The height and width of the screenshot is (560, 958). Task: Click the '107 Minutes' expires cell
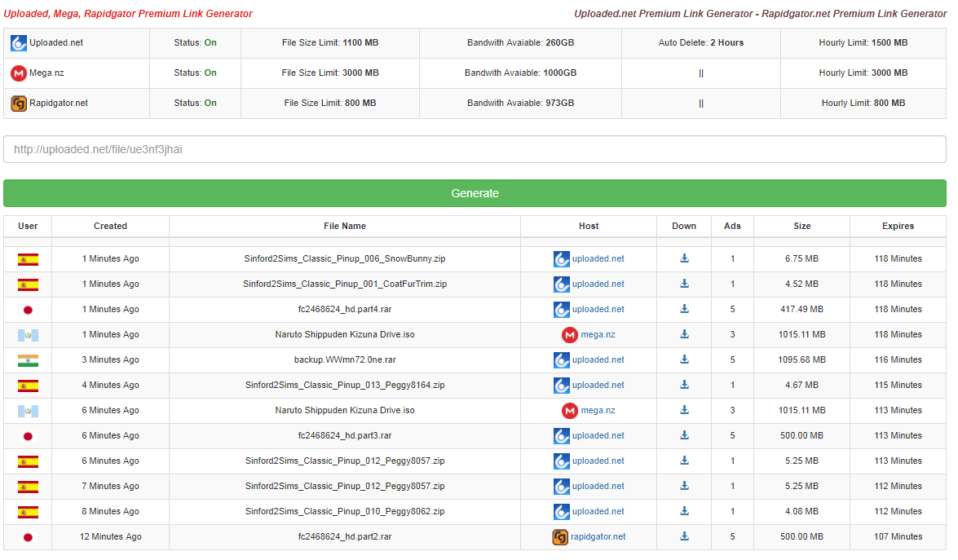pyautogui.click(x=898, y=537)
